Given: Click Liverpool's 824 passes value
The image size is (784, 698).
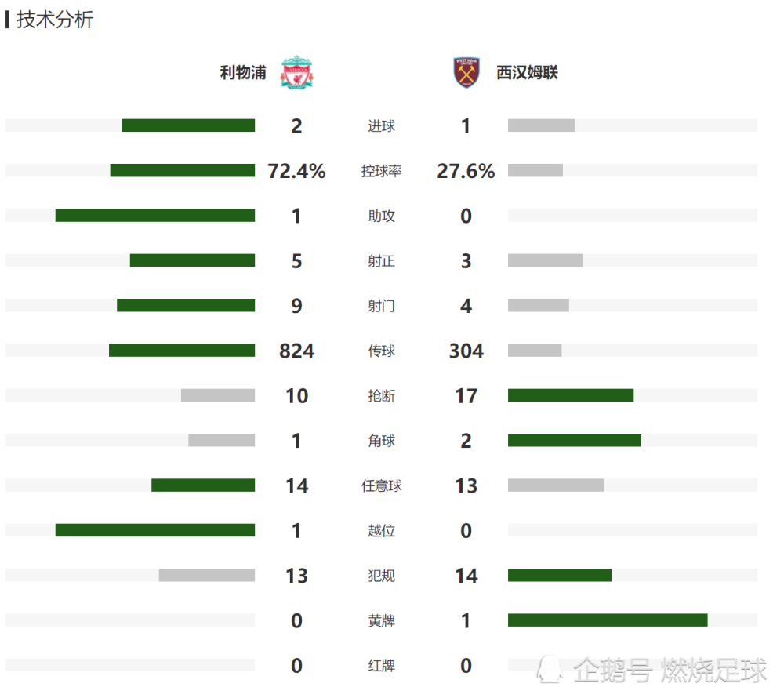Looking at the screenshot, I should (296, 351).
